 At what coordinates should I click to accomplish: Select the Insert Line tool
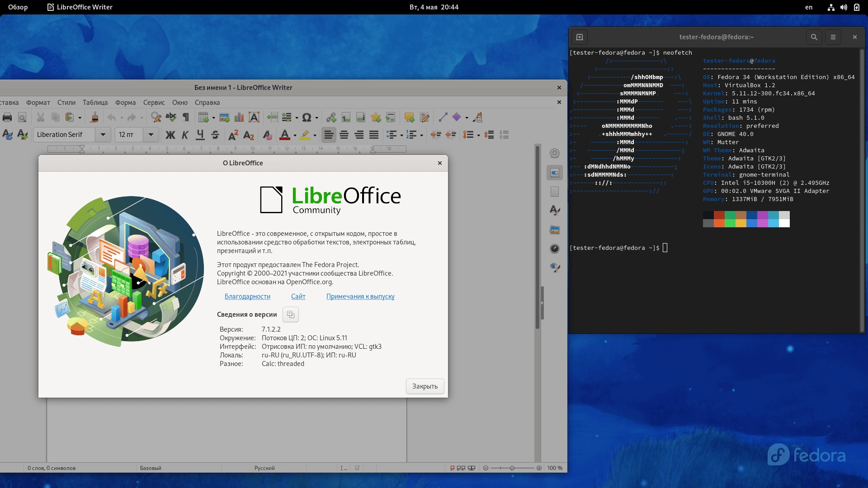pyautogui.click(x=443, y=117)
